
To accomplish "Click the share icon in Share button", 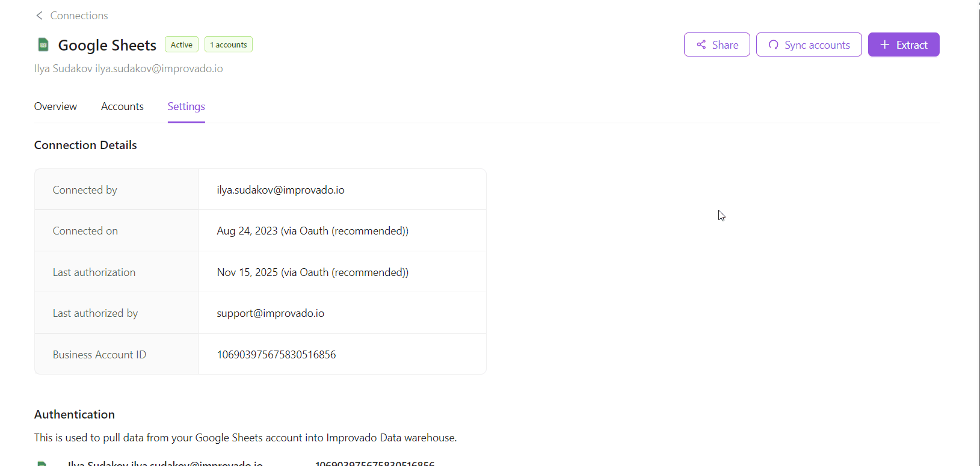I will tap(701, 44).
